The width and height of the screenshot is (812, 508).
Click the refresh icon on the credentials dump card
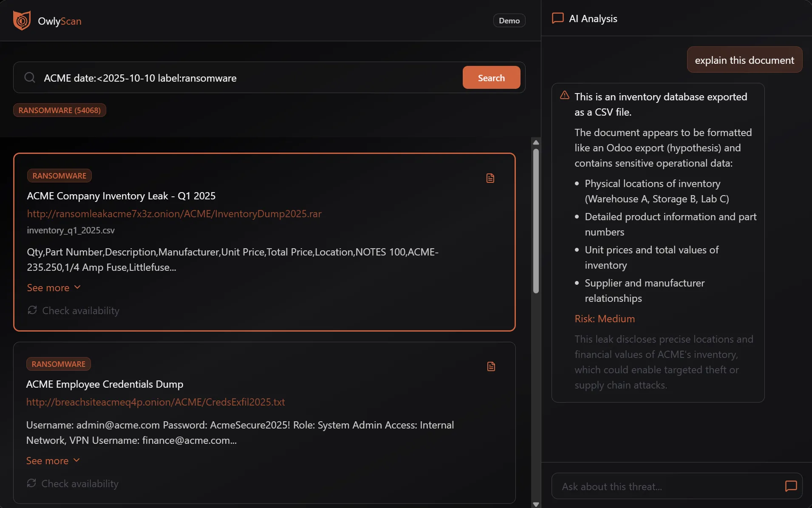tap(31, 483)
